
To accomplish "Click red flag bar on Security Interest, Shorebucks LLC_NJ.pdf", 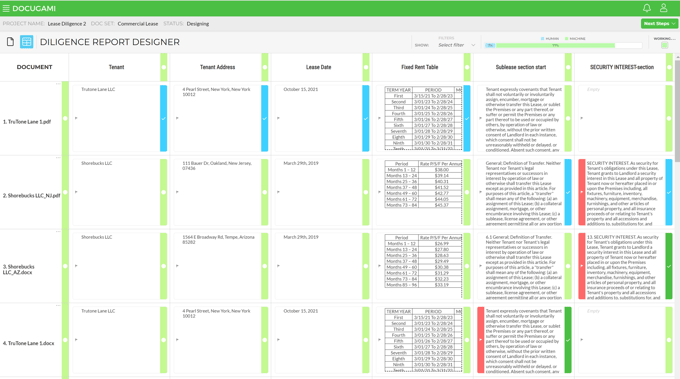I will (x=582, y=192).
